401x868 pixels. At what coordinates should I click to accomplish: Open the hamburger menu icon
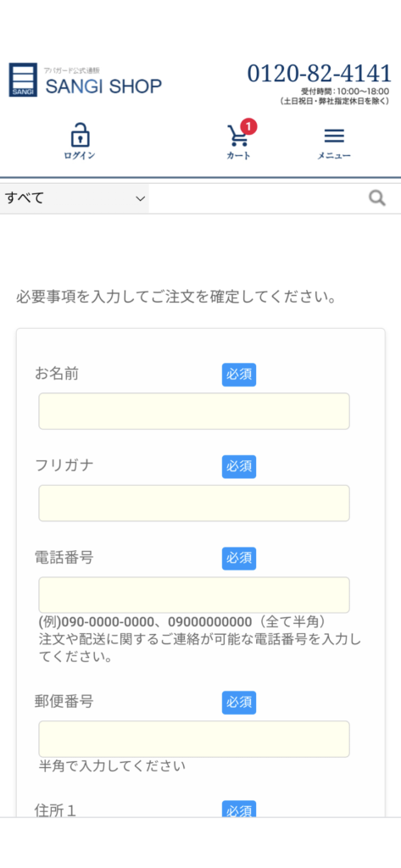tap(334, 136)
